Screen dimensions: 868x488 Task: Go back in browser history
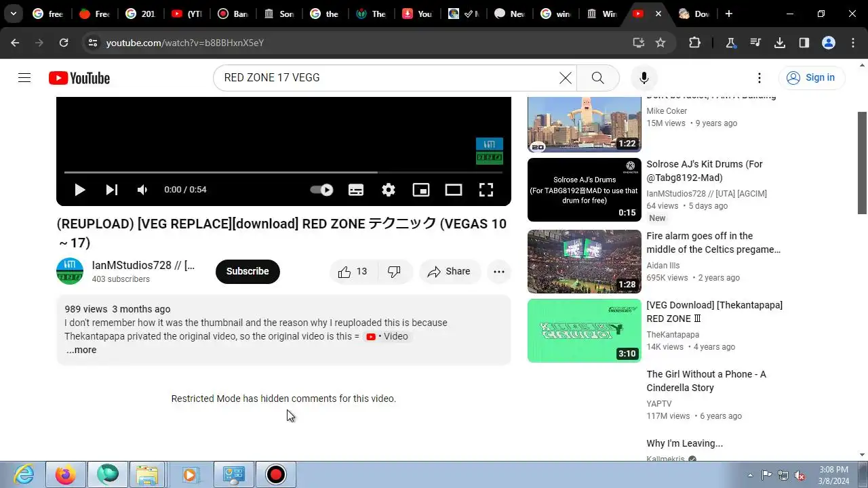(15, 43)
